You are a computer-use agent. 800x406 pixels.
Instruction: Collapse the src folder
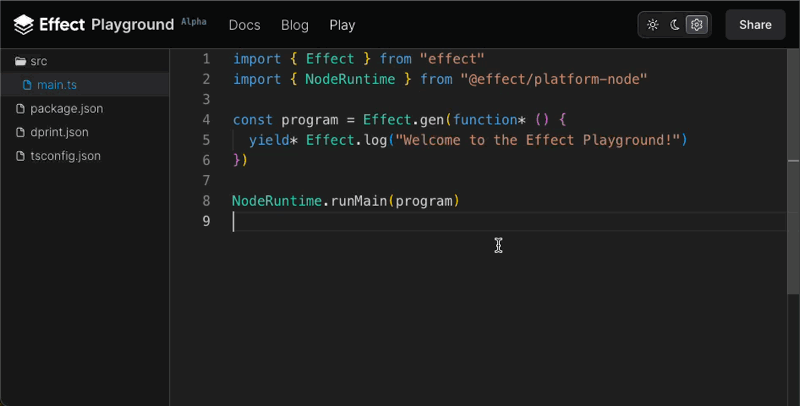pyautogui.click(x=85, y=61)
